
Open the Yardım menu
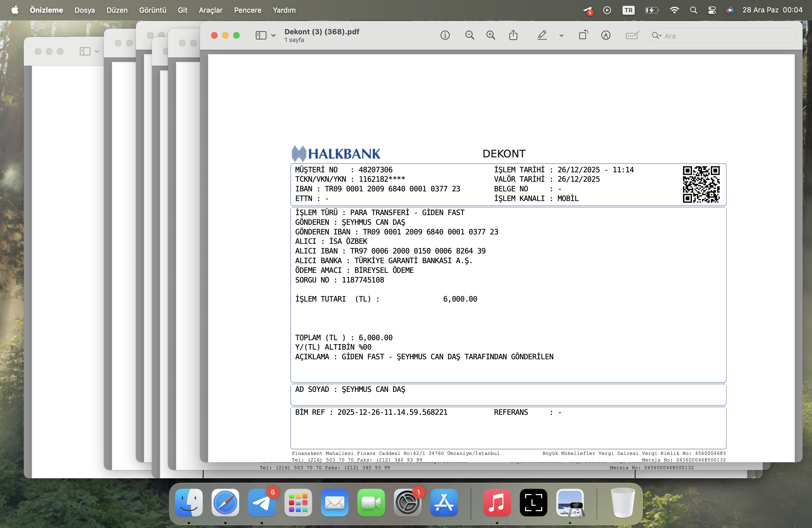point(284,10)
